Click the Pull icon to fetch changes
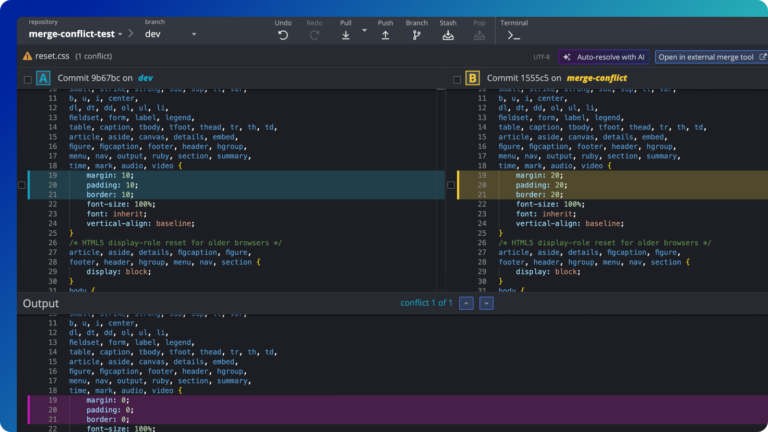 [x=346, y=35]
